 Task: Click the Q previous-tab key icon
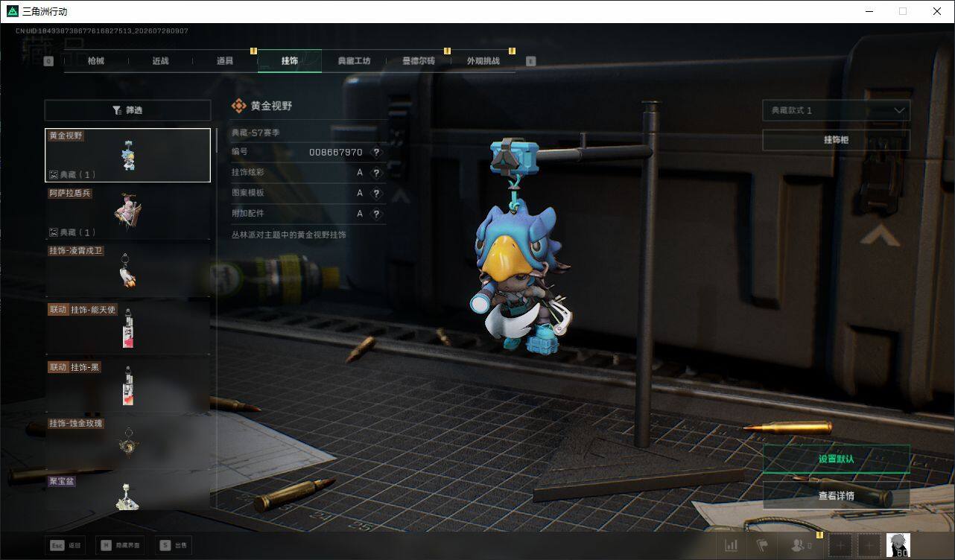click(x=48, y=61)
